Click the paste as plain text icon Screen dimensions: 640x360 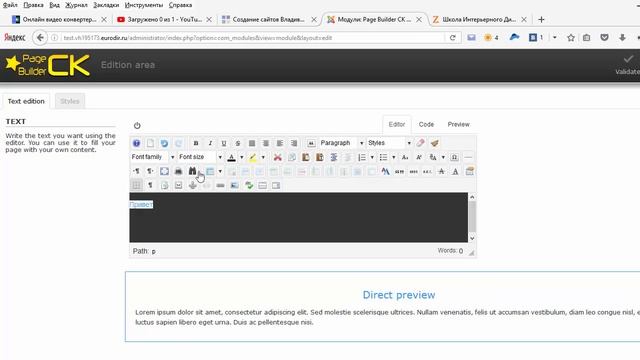click(319, 157)
